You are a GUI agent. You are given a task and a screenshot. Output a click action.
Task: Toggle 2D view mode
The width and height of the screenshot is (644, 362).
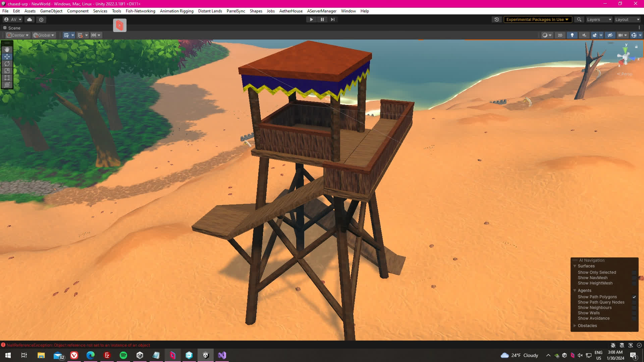pyautogui.click(x=560, y=35)
